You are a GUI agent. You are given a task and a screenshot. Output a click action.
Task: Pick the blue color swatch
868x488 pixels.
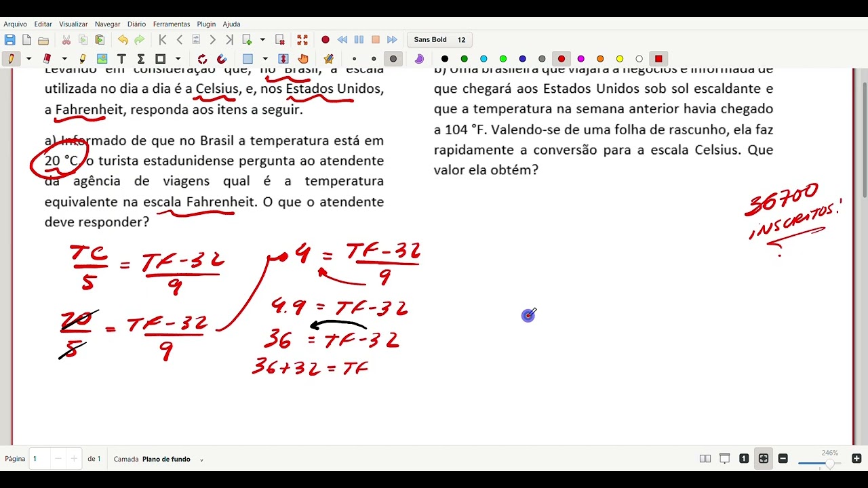(x=522, y=59)
